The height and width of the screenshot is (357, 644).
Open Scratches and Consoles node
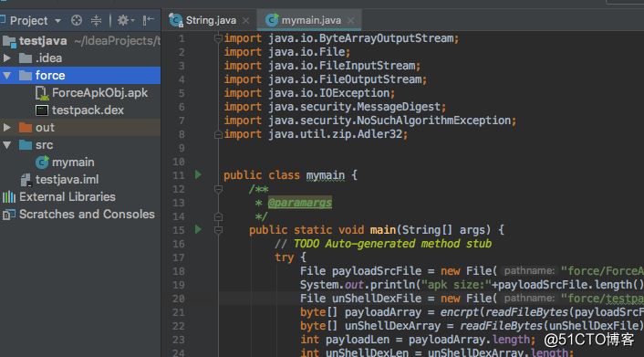click(x=87, y=214)
